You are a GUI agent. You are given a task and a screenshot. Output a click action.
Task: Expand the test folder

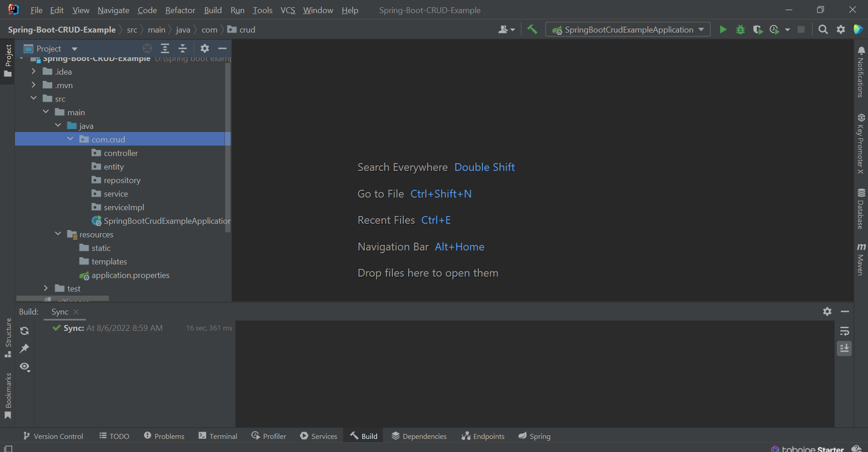45,288
